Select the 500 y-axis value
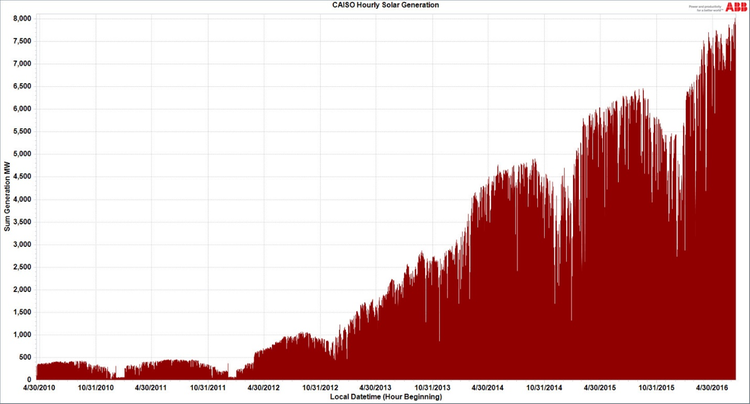750x404 pixels. coord(25,357)
